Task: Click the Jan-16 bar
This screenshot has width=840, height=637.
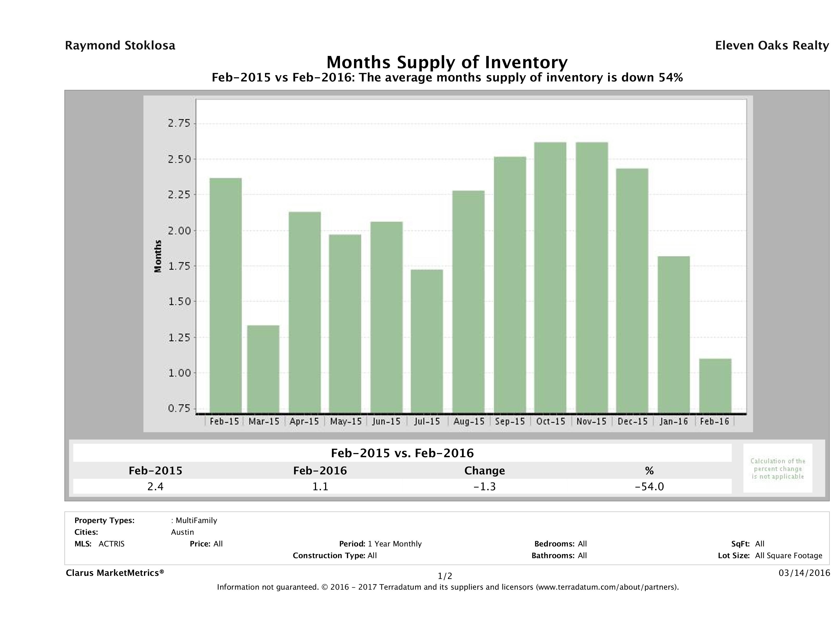Action: [x=674, y=334]
